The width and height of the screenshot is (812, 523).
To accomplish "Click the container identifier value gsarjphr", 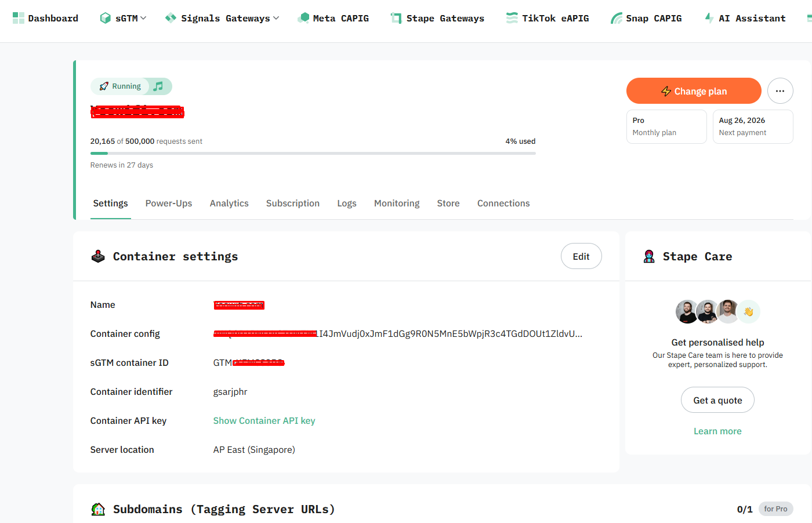I will pyautogui.click(x=230, y=392).
